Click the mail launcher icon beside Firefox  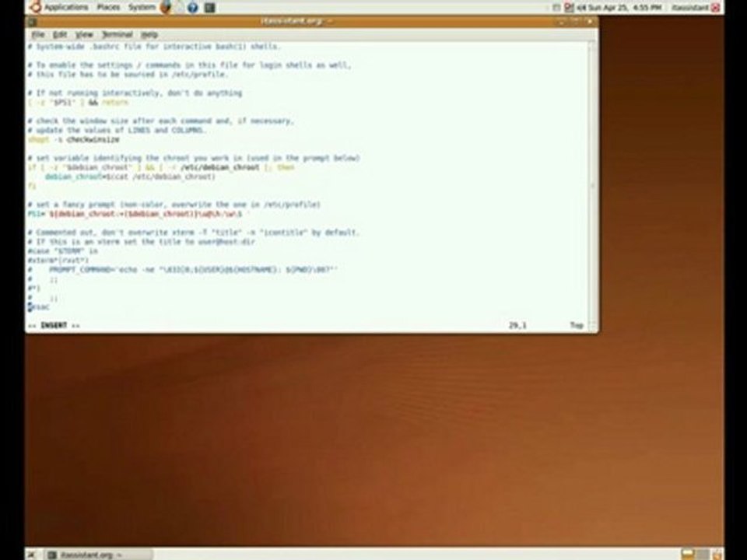[x=179, y=7]
